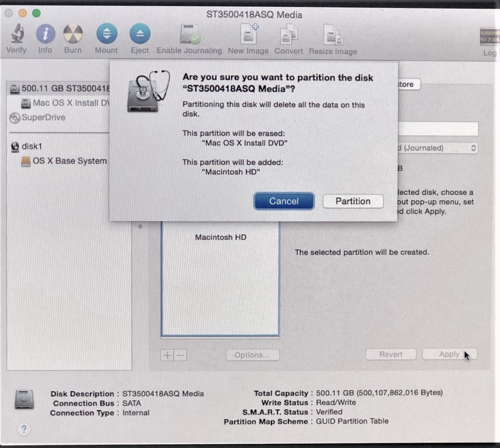Click the Revert button
The height and width of the screenshot is (448, 500).
coord(391,354)
